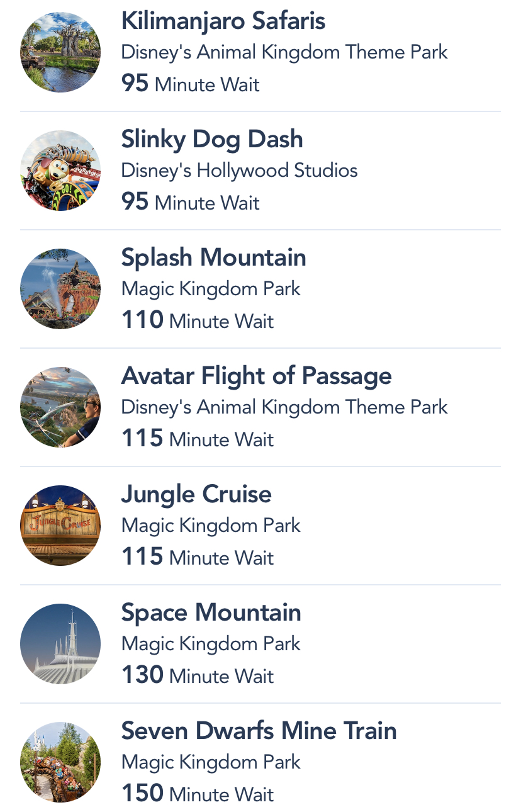This screenshot has height=812, width=521.
Task: Click Magic Kingdom Park under Jungle Cruise
Action: (211, 526)
